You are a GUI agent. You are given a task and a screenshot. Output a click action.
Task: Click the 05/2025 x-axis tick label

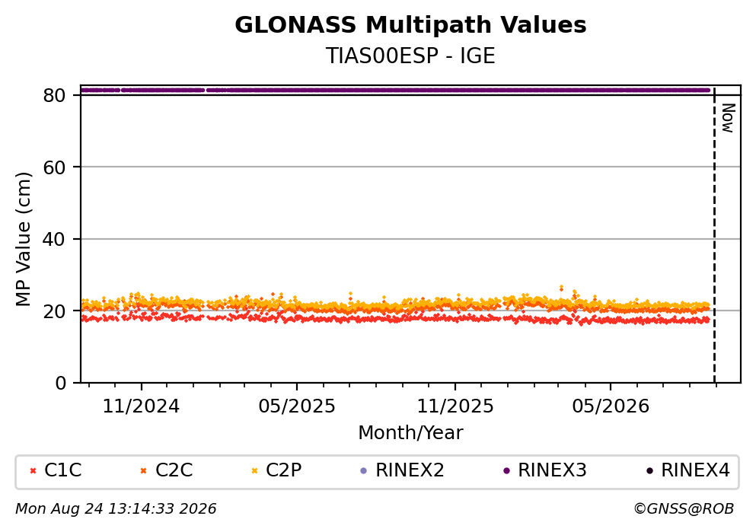[x=296, y=406]
